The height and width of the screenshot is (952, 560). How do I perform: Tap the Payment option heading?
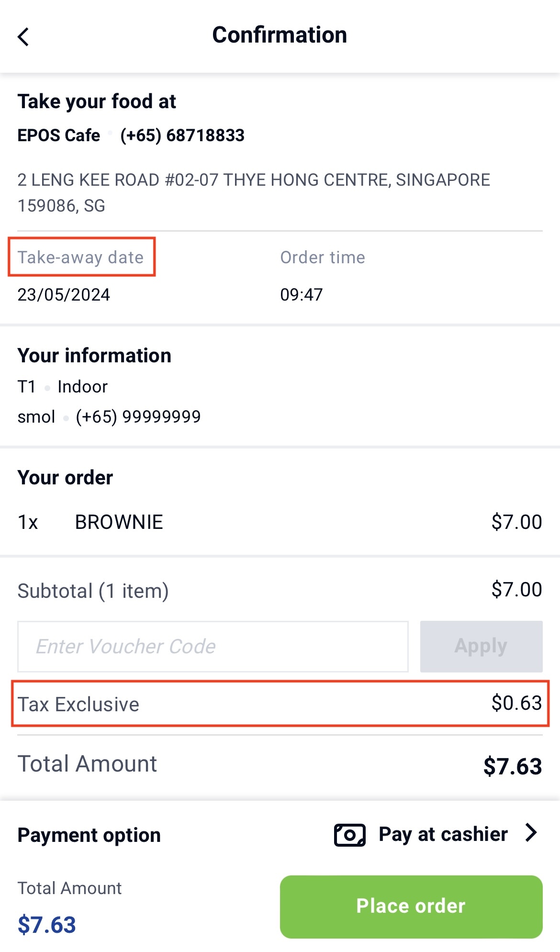tap(89, 835)
